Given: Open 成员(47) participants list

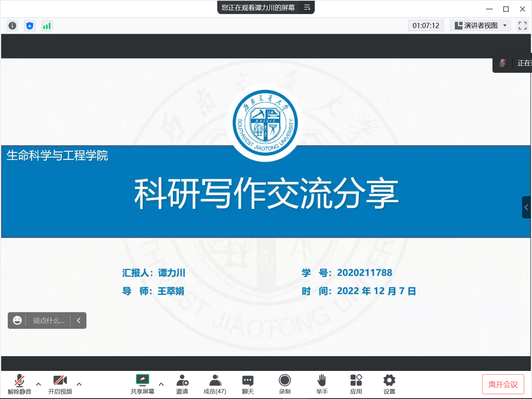Looking at the screenshot, I should click(x=215, y=384).
